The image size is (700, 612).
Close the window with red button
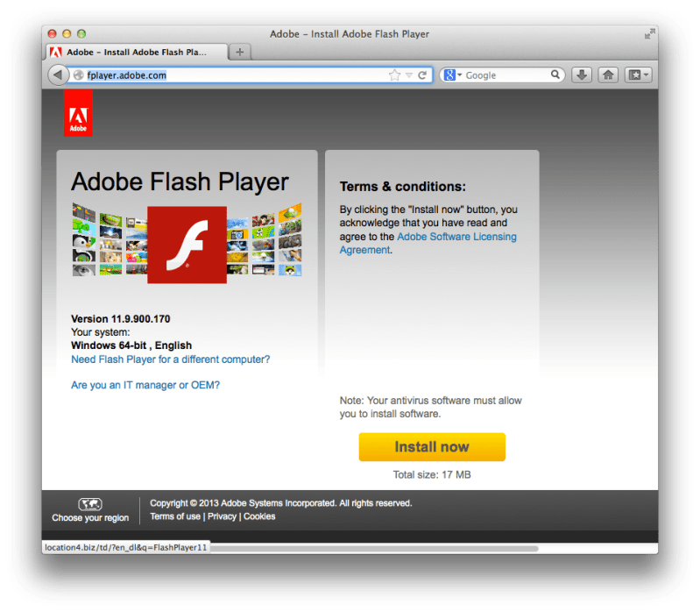point(53,34)
